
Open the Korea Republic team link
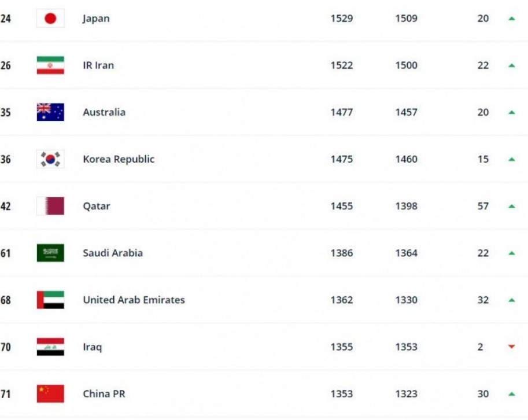119,159
